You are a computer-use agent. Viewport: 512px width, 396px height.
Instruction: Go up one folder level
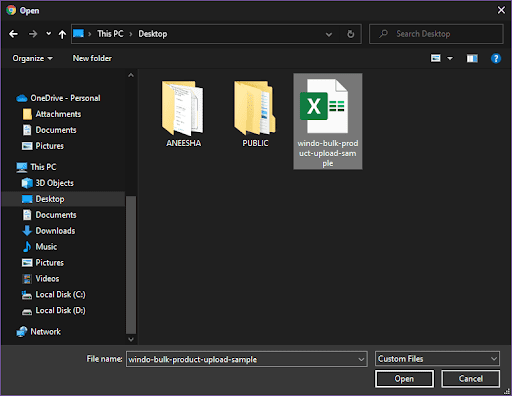[x=62, y=34]
